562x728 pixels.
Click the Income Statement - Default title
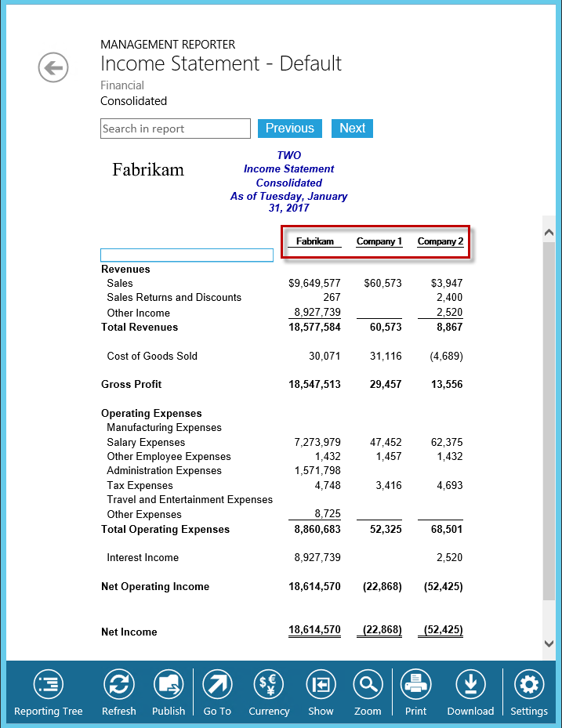pyautogui.click(x=221, y=63)
